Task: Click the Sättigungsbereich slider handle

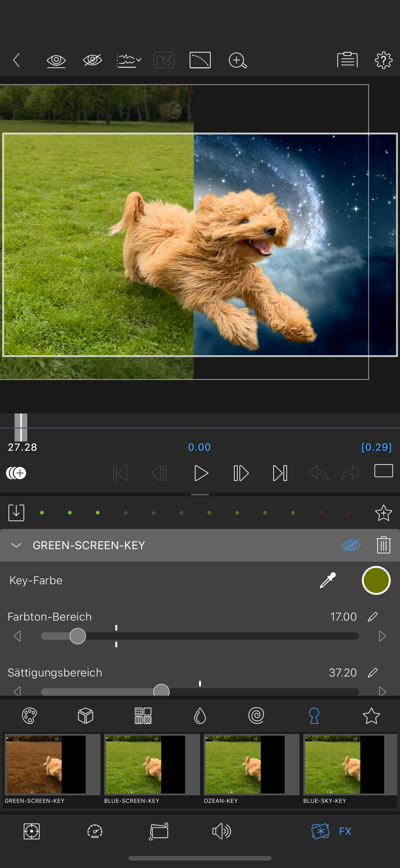Action: pyautogui.click(x=161, y=691)
